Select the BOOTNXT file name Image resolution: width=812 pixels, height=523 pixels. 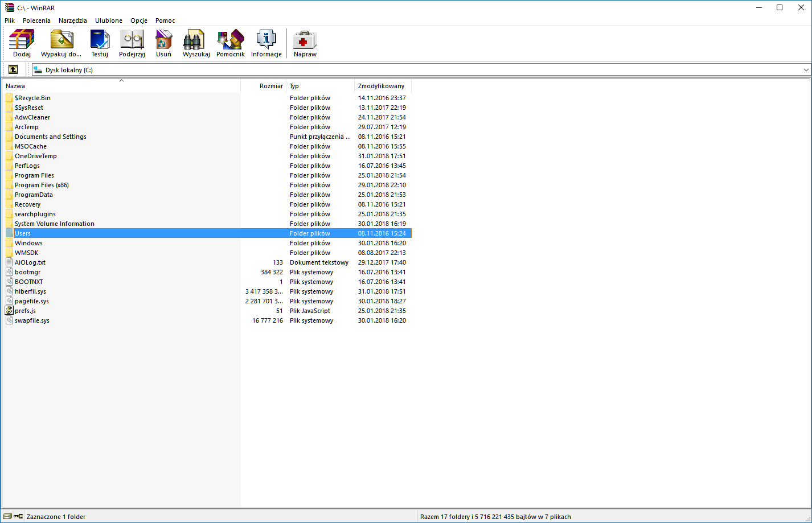29,282
